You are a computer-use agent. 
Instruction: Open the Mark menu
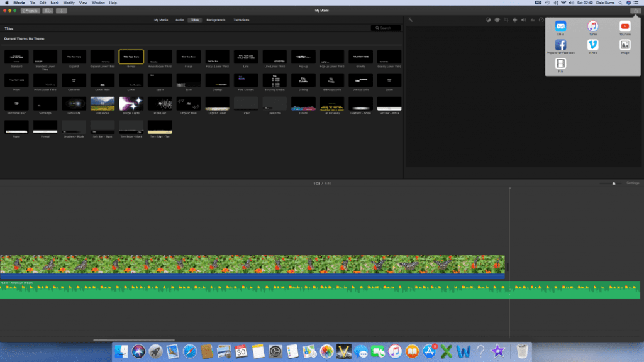point(54,3)
